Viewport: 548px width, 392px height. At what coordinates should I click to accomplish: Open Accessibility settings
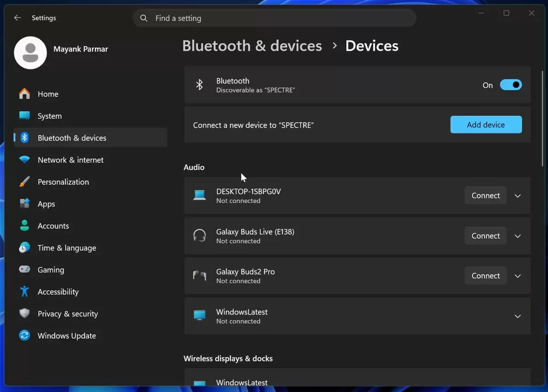90,292
